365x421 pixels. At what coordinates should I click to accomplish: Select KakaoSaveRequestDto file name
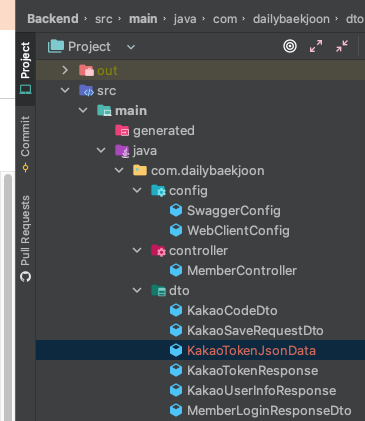pos(255,331)
